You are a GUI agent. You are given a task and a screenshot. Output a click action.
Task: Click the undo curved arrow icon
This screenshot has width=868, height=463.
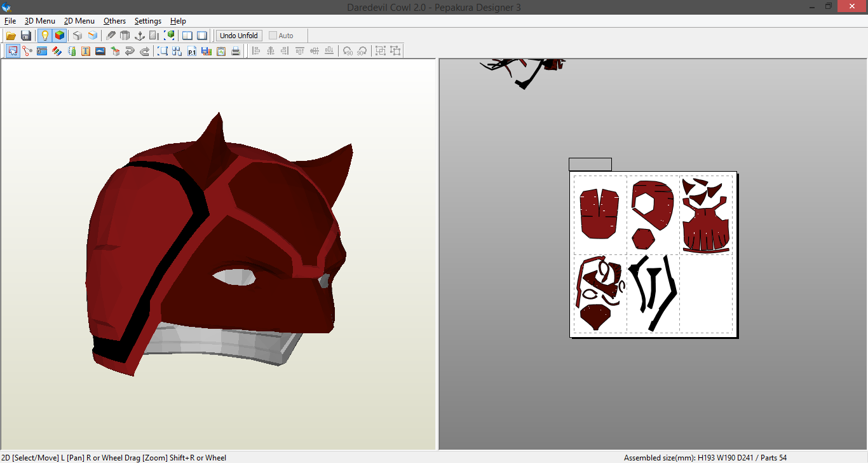click(x=130, y=51)
